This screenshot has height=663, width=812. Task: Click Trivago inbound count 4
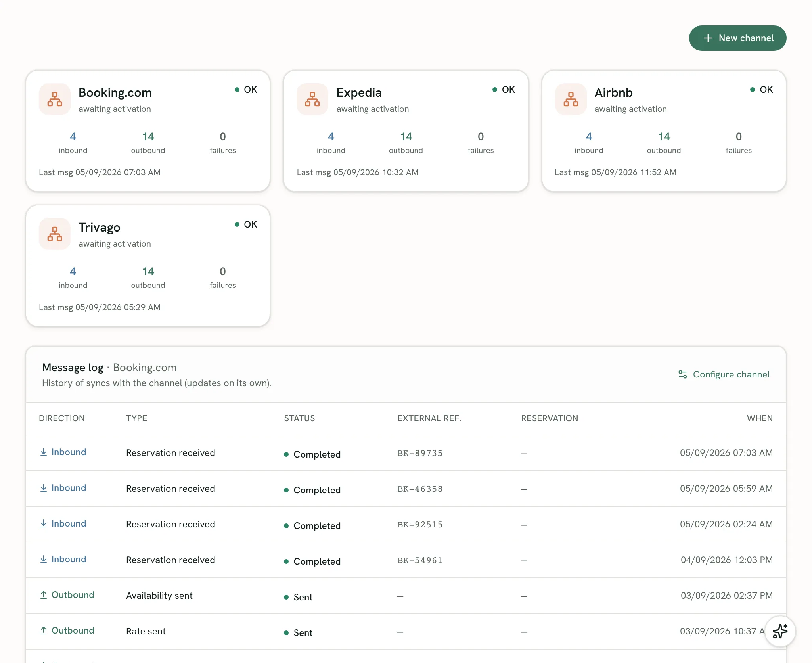tap(73, 272)
